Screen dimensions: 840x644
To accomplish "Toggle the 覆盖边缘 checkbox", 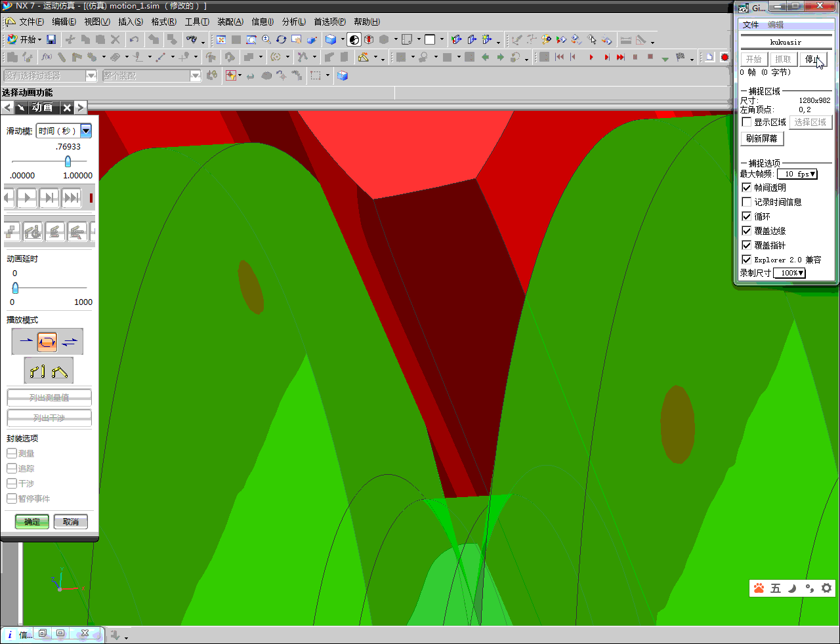I will pyautogui.click(x=746, y=231).
